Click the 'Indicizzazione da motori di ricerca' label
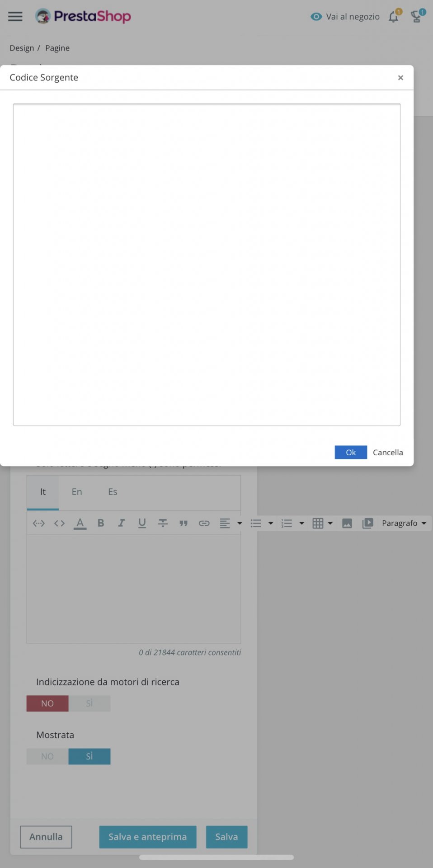The image size is (433, 868). coord(108,682)
